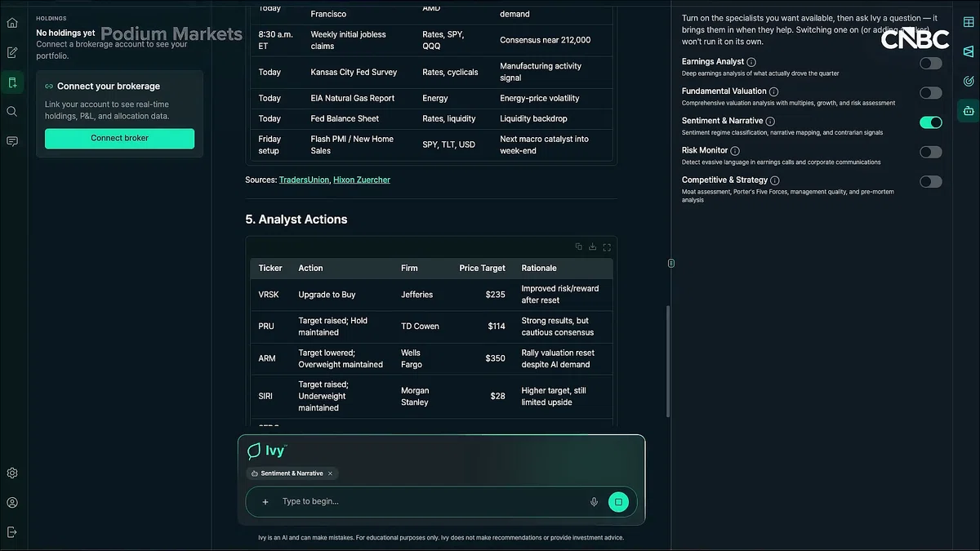Click the Kansas City Fed Survey event
Viewport: 980px width, 551px height.
tap(354, 72)
